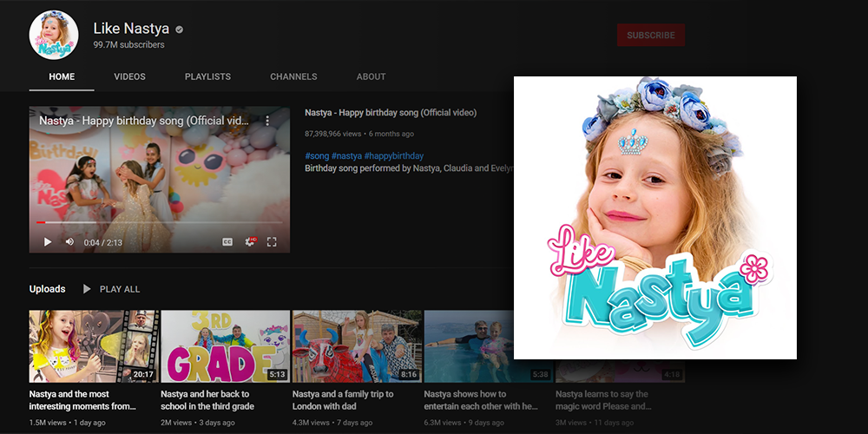
Task: Mute the video player volume
Action: [69, 242]
